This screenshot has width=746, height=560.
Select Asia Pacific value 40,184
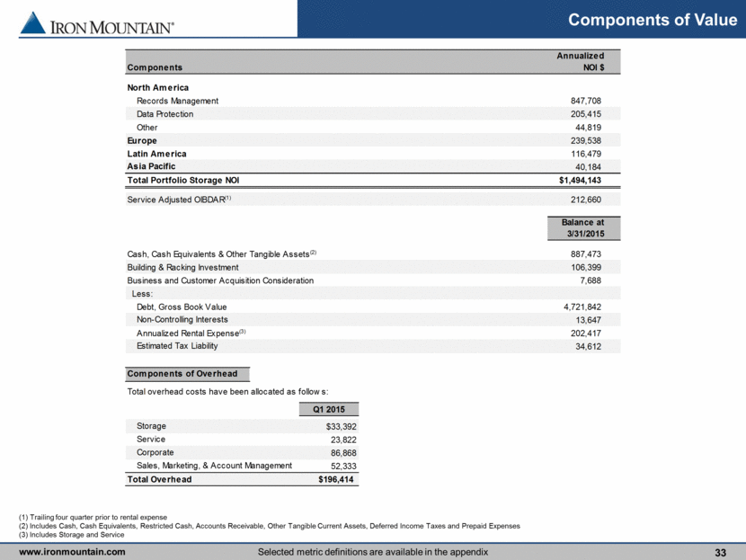pos(588,167)
